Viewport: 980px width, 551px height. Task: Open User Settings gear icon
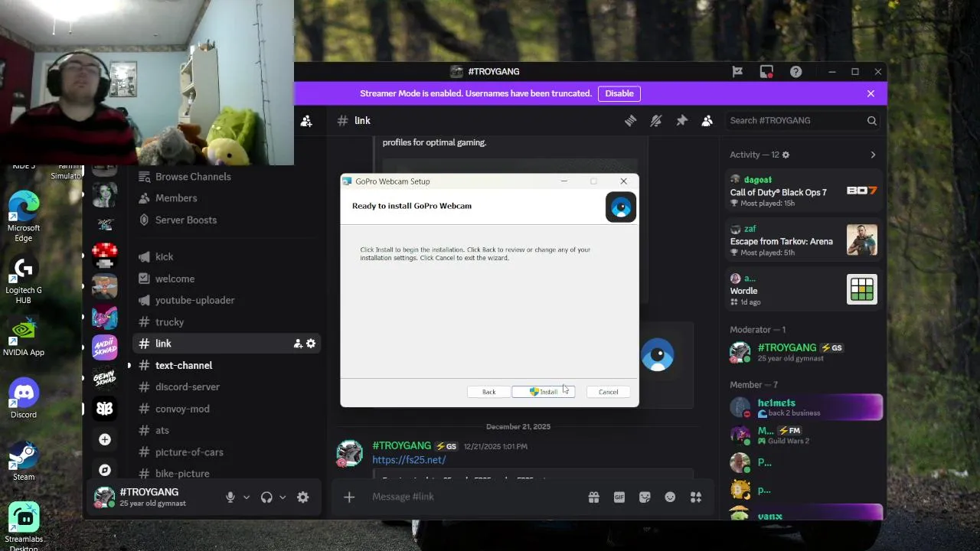pos(303,497)
